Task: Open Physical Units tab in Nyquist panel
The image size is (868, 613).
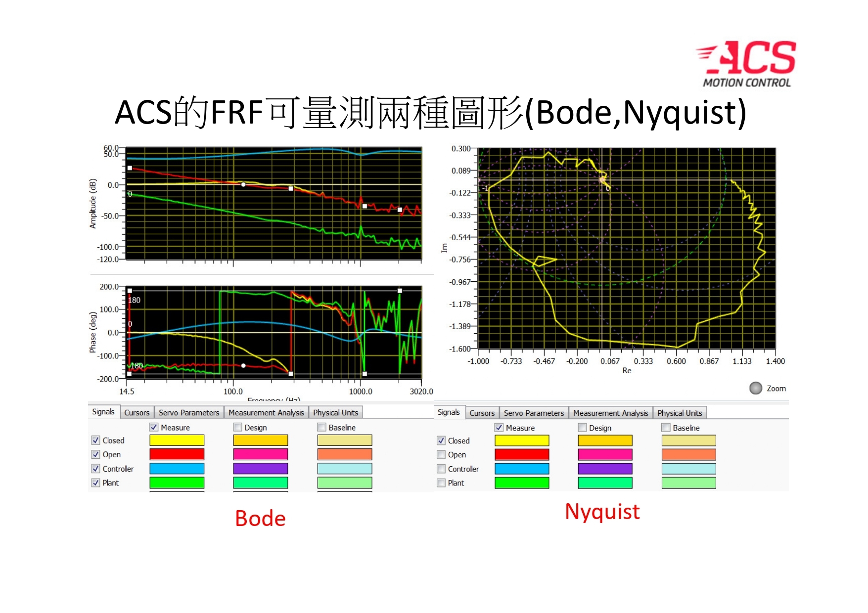Action: coord(680,413)
